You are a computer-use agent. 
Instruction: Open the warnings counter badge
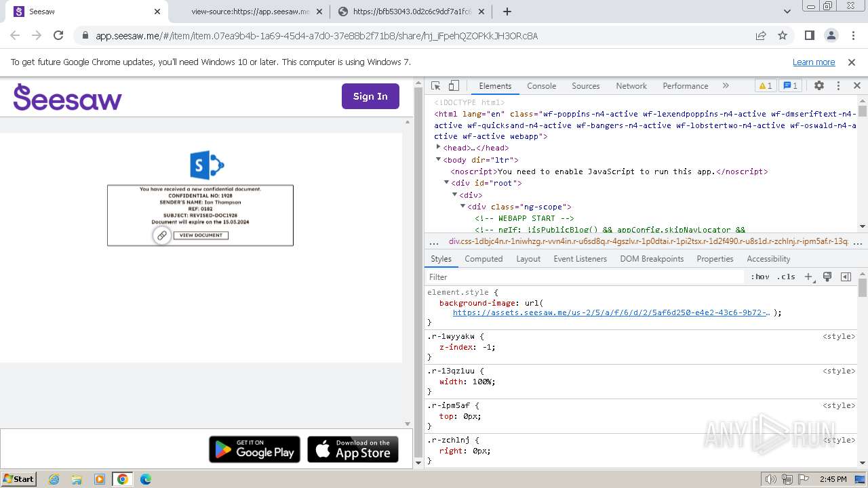pyautogui.click(x=766, y=86)
